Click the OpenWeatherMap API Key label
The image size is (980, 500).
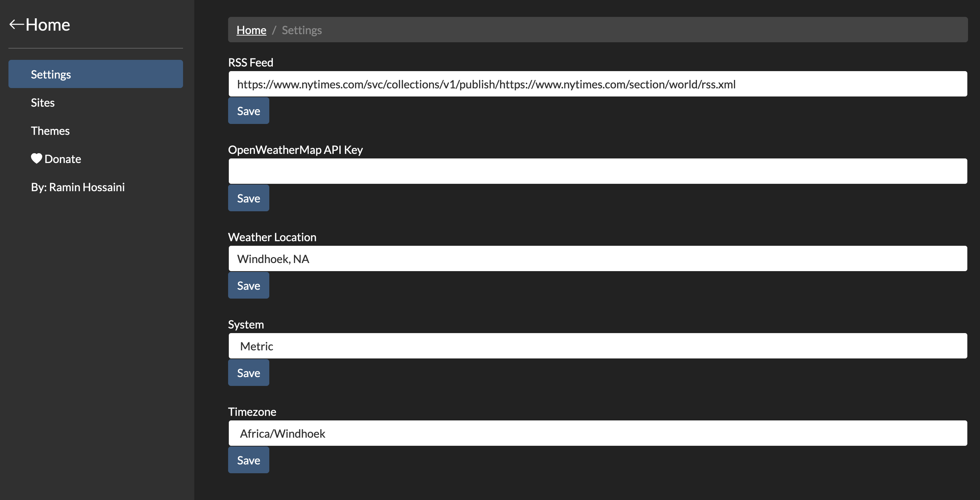(x=295, y=150)
